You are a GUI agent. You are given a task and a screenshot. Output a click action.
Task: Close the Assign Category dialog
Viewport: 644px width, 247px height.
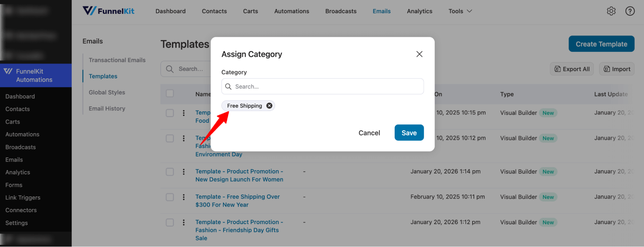(419, 54)
